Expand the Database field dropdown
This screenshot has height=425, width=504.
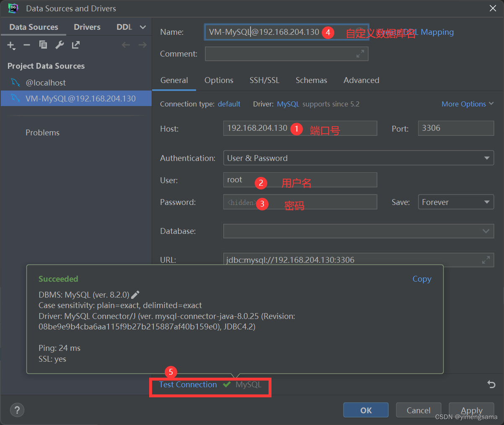pyautogui.click(x=486, y=231)
